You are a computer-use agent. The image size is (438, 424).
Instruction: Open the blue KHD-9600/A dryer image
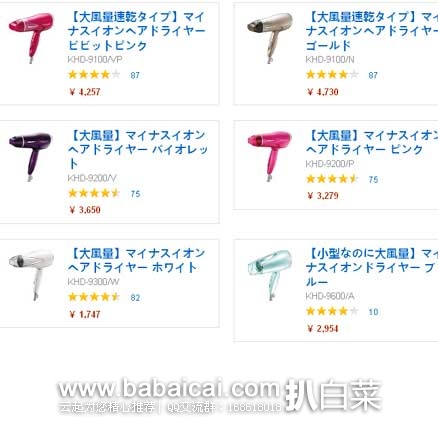pos(270,276)
